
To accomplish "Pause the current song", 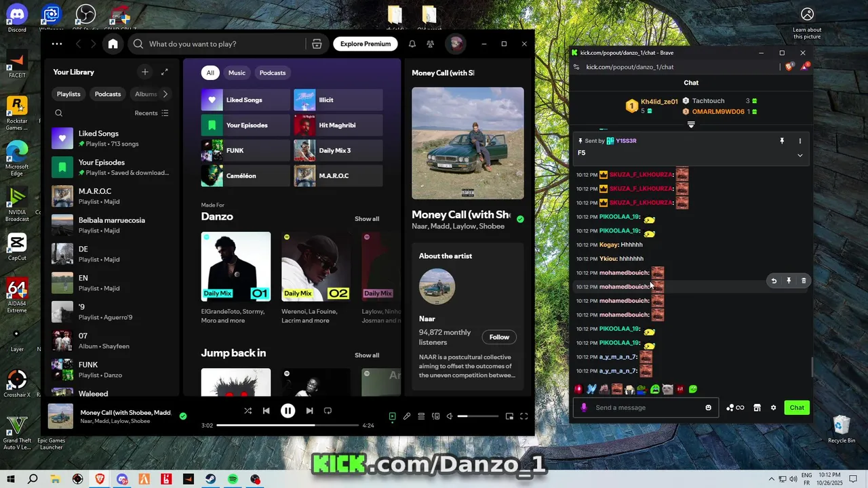I will pos(288,411).
